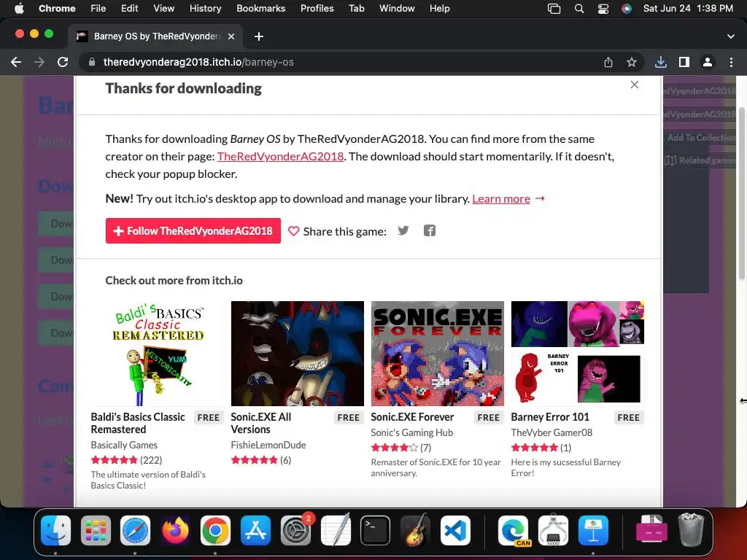
Task: Launch Microsoft Edge Canary from the dock
Action: click(513, 530)
